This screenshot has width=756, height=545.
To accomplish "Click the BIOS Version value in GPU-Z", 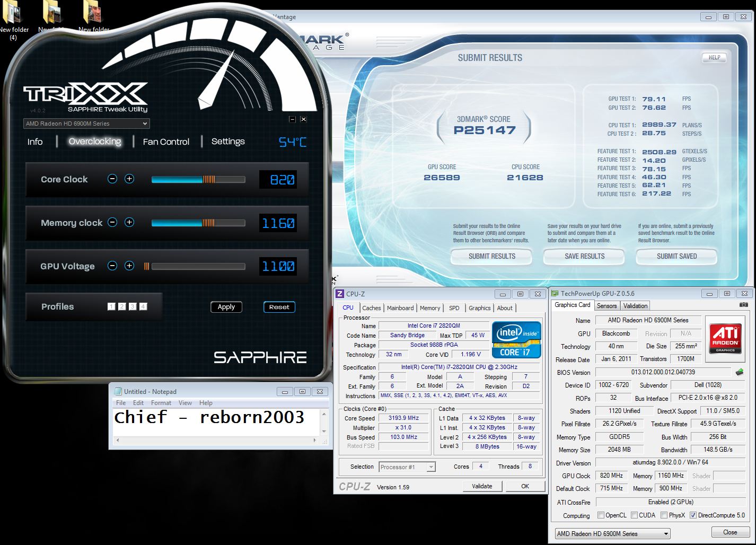I will (x=663, y=372).
